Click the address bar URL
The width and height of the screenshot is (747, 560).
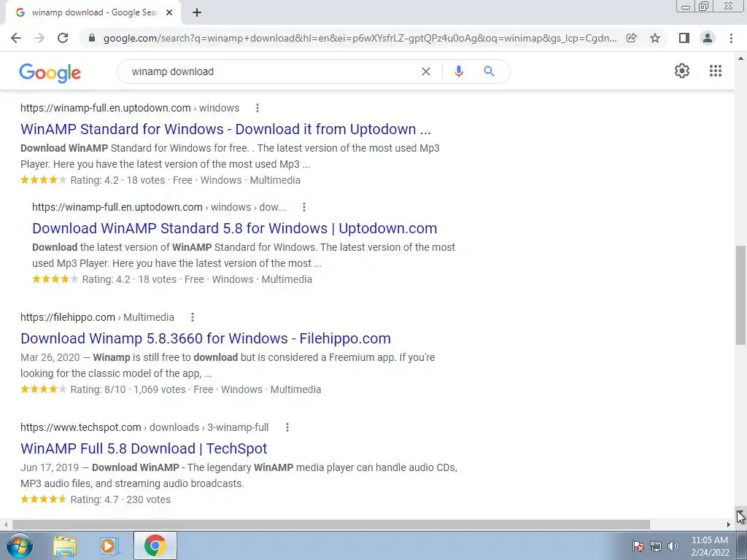coord(360,38)
